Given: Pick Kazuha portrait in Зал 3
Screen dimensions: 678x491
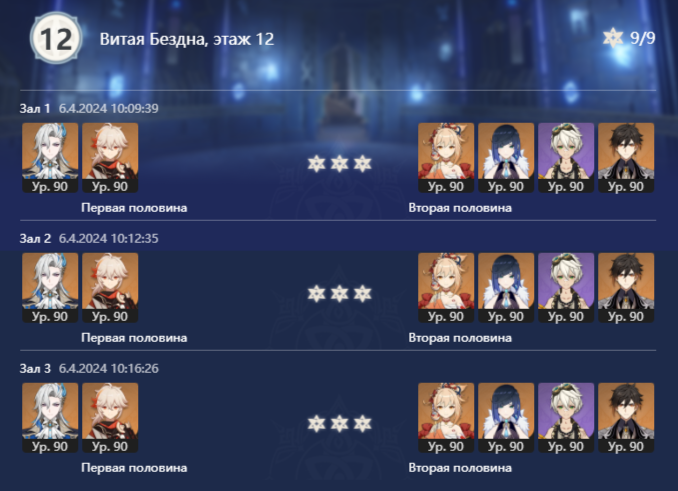Looking at the screenshot, I should coord(110,418).
